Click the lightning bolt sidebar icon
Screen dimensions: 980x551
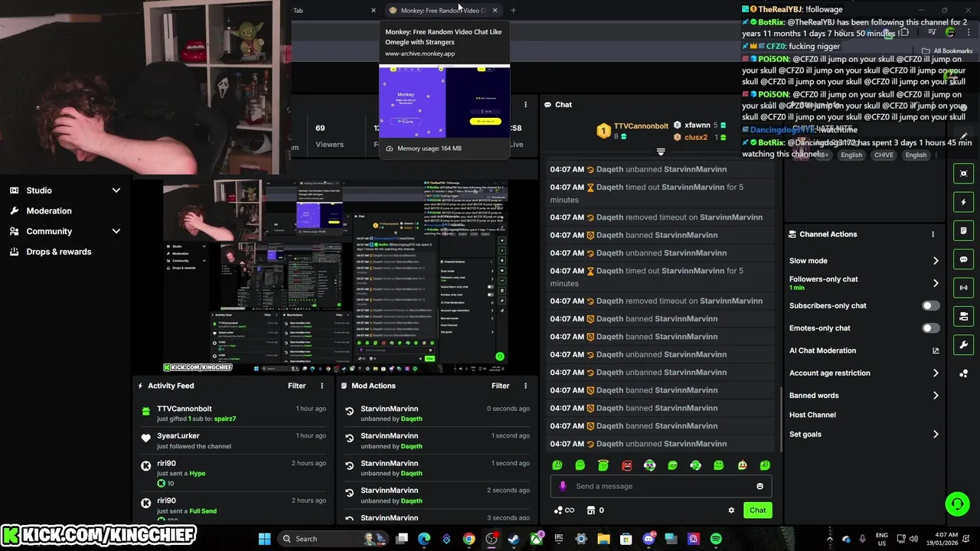(x=964, y=202)
